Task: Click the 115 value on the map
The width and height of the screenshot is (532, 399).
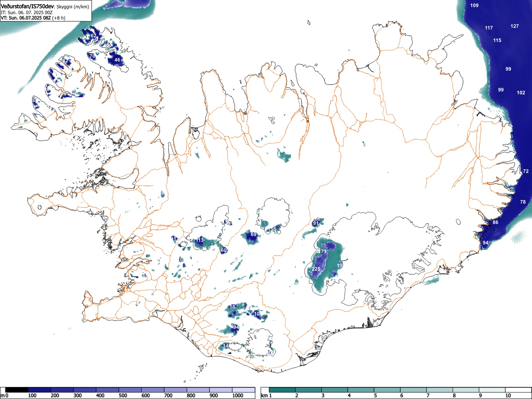Action: [497, 40]
